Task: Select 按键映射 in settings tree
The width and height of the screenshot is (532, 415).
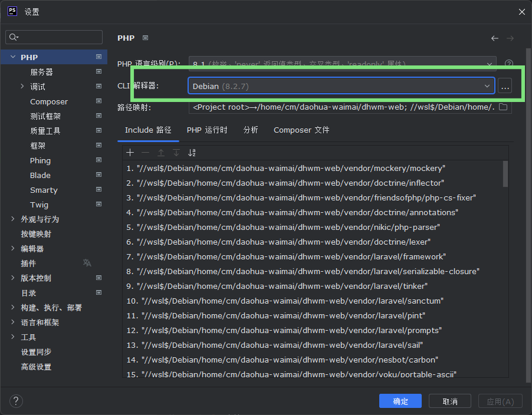Action: (36, 234)
